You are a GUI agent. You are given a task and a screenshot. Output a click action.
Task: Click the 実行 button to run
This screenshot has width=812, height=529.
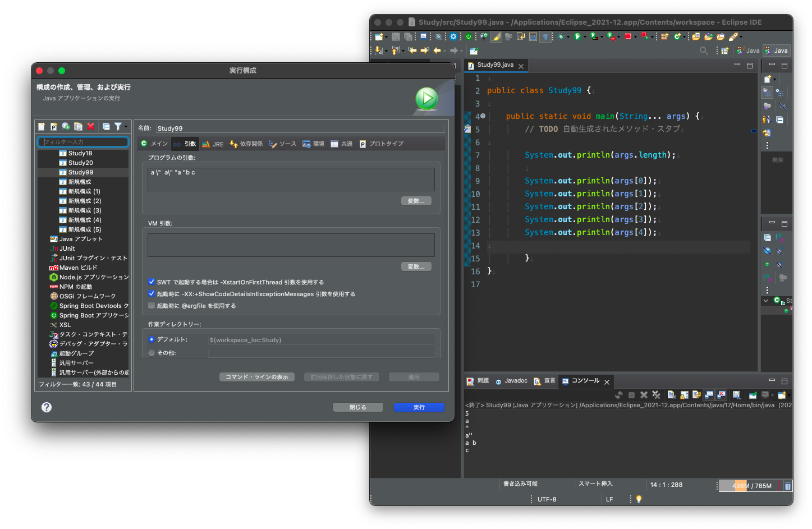(419, 407)
